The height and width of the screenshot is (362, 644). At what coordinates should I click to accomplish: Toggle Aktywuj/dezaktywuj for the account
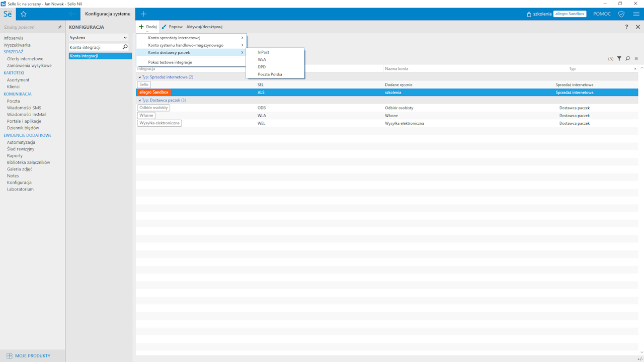point(204,27)
